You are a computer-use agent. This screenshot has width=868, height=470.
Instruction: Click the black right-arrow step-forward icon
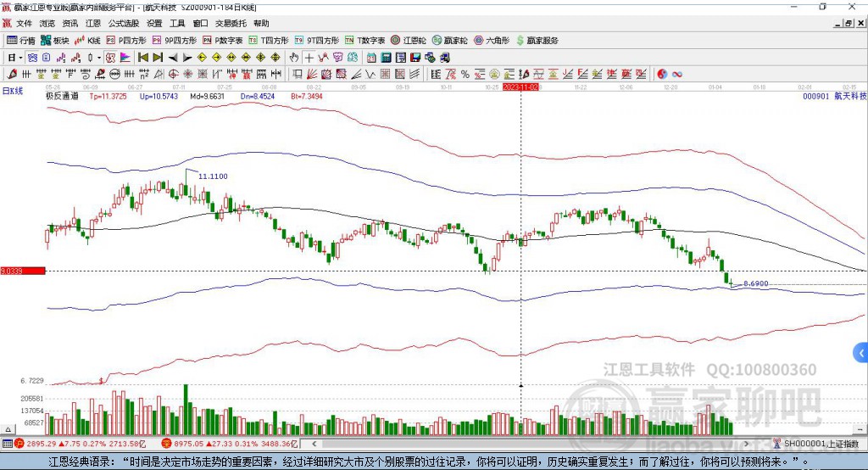coord(187,58)
